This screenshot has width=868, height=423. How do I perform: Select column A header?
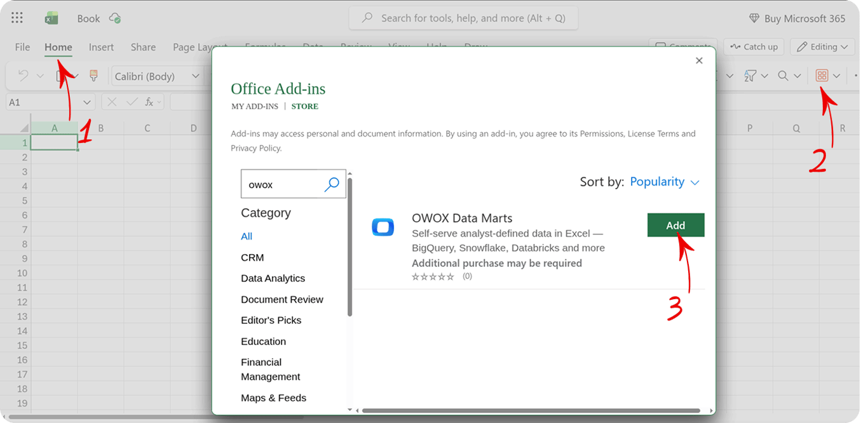tap(55, 128)
